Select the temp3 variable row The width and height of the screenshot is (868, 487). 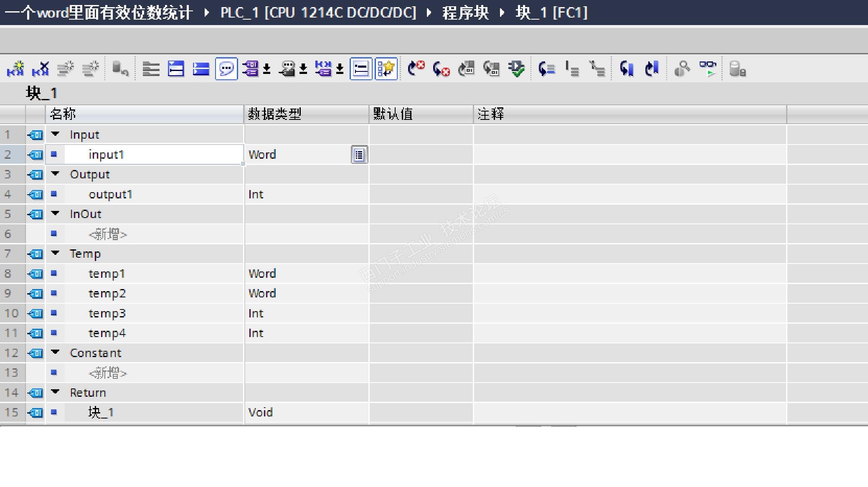(107, 313)
